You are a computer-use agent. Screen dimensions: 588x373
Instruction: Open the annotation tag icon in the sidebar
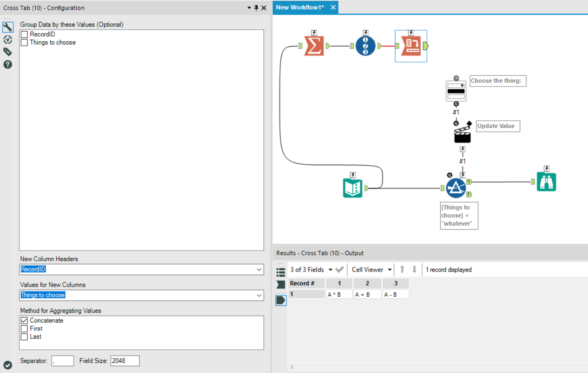click(x=7, y=51)
